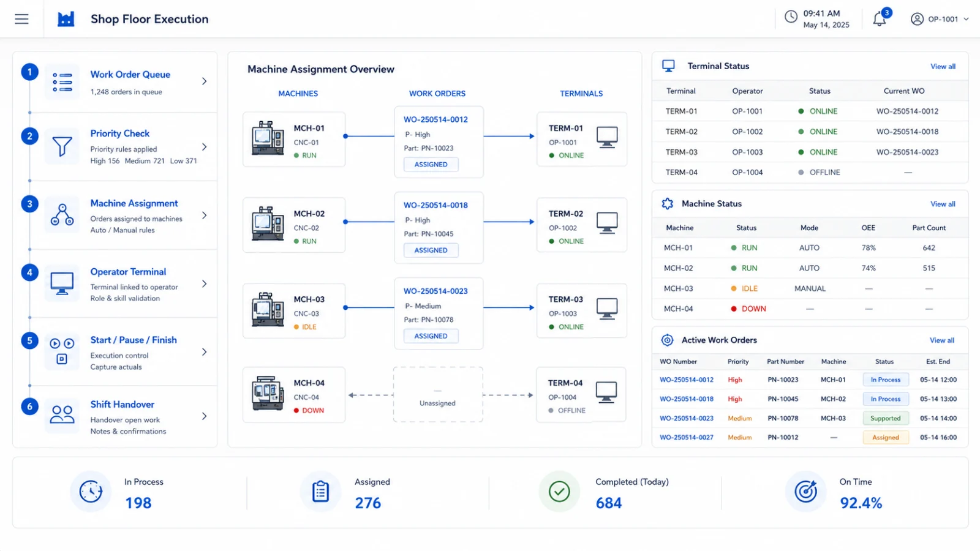This screenshot has width=980, height=551.
Task: Click the Active Work Orders target icon
Action: [668, 340]
